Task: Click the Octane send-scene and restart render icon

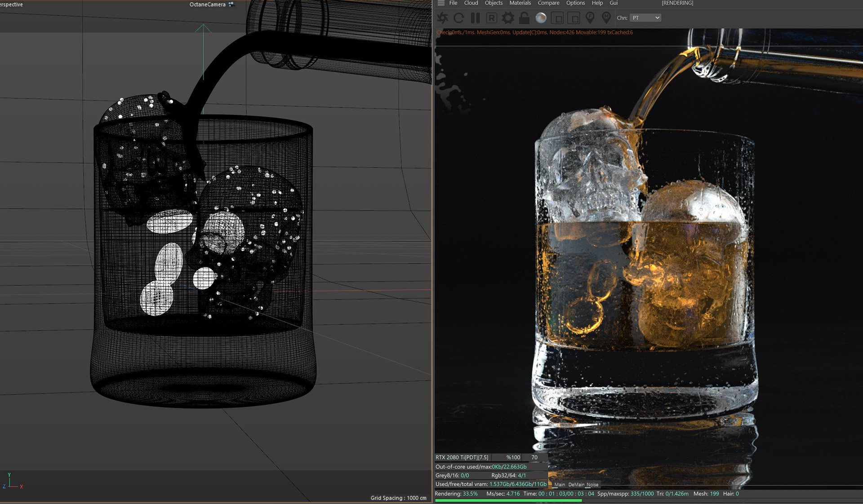Action: click(x=443, y=18)
